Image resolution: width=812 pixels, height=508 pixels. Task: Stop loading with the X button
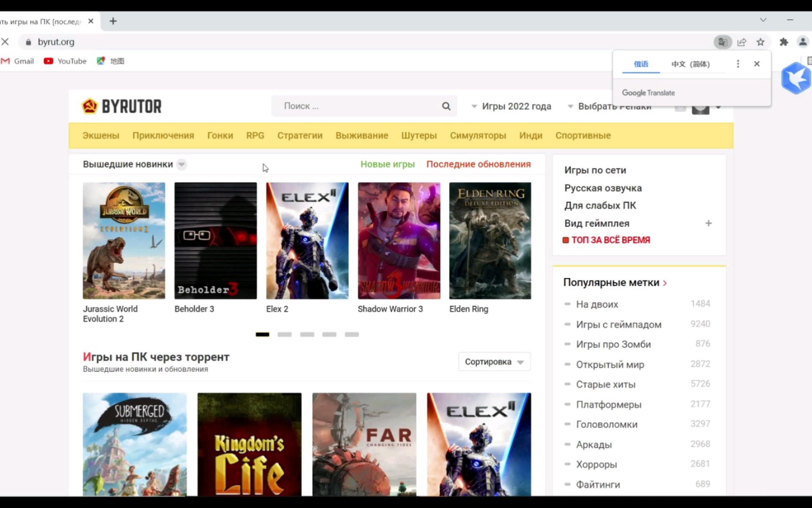tap(5, 42)
